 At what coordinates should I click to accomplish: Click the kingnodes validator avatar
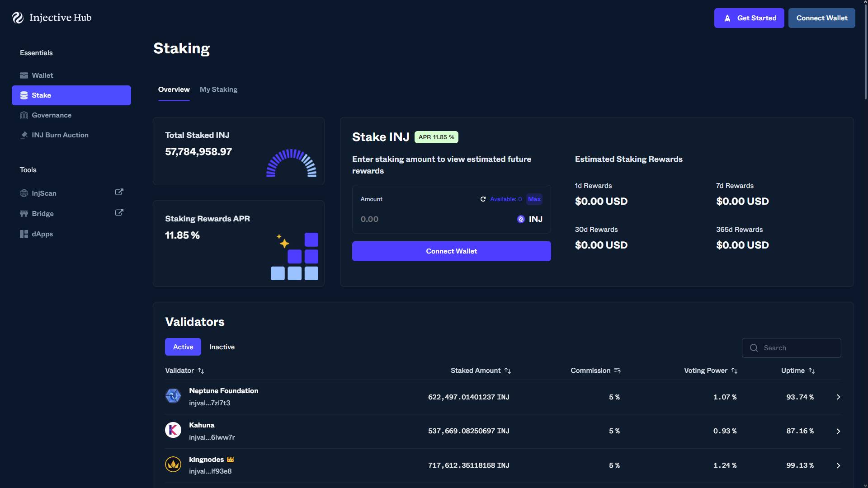pos(173,465)
